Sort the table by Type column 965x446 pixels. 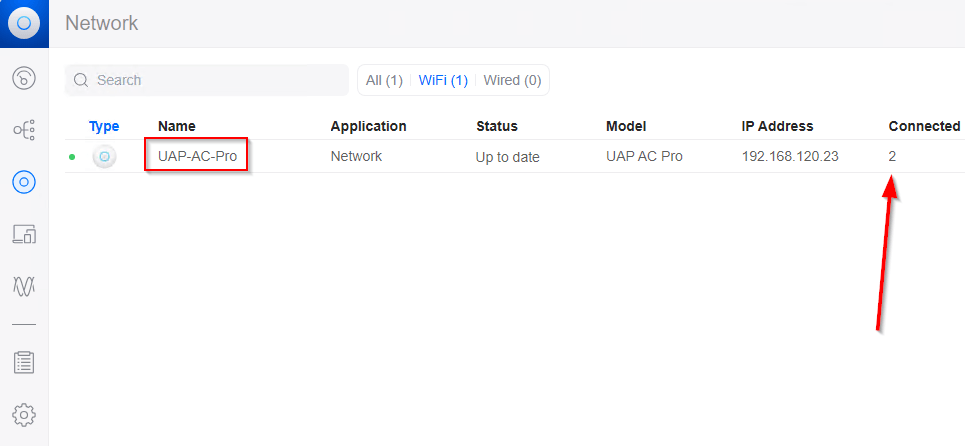pos(104,126)
